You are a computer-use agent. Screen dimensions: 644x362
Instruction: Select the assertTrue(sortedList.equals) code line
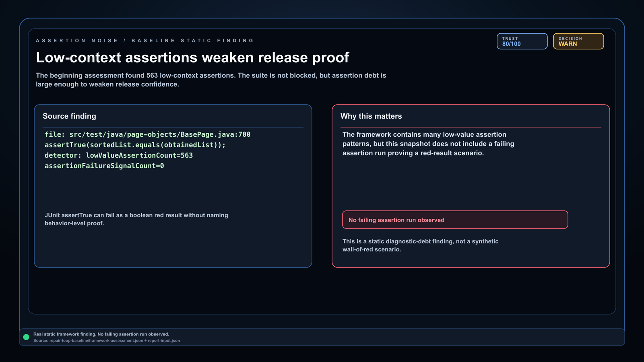(x=135, y=145)
